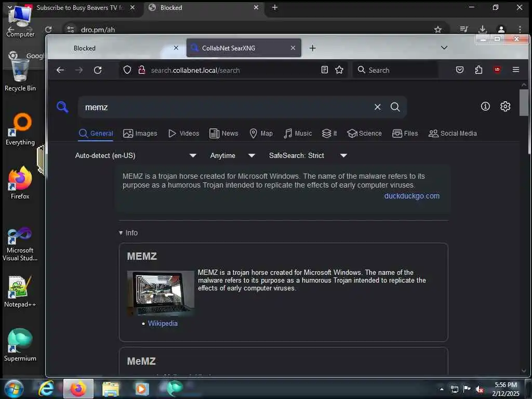
Task: Open Windows Explorer folder on taskbar
Action: point(110,389)
